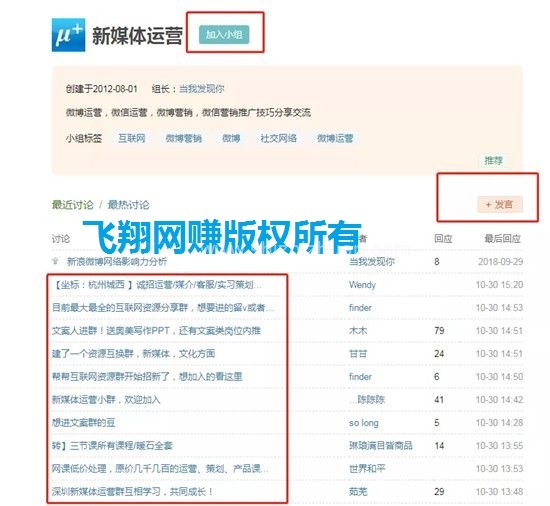Open author 木木 profile
550x506 pixels.
(x=358, y=331)
